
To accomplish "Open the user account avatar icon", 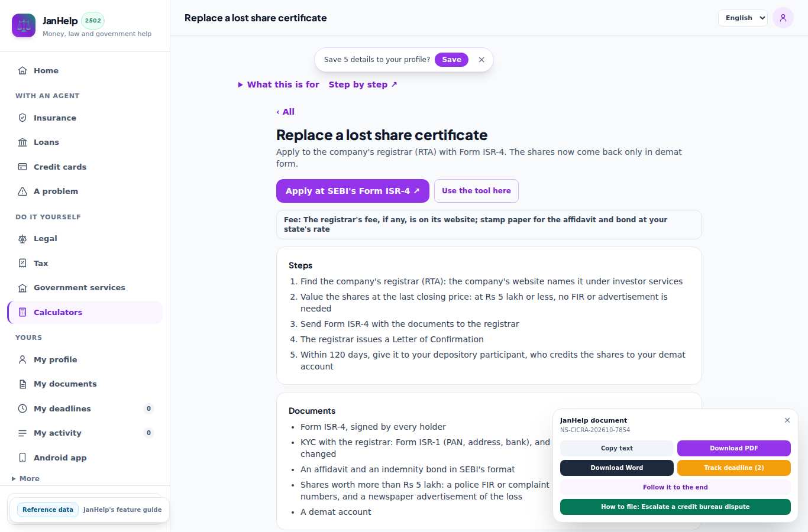I will pyautogui.click(x=783, y=18).
